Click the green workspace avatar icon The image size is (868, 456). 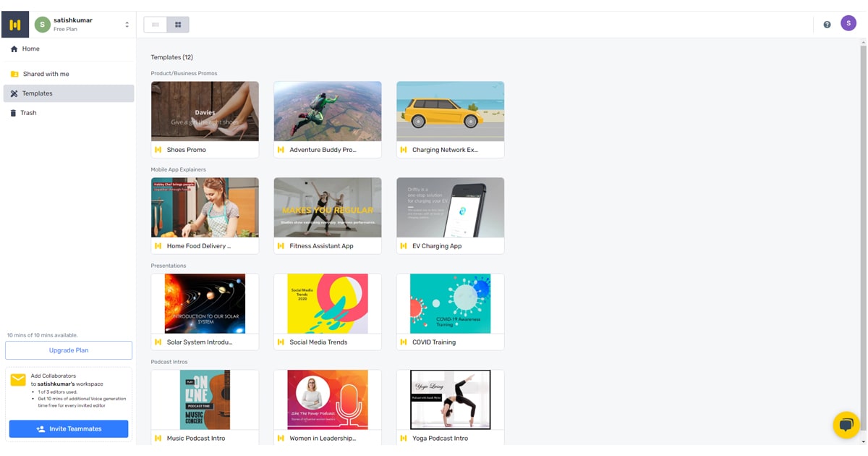point(42,25)
